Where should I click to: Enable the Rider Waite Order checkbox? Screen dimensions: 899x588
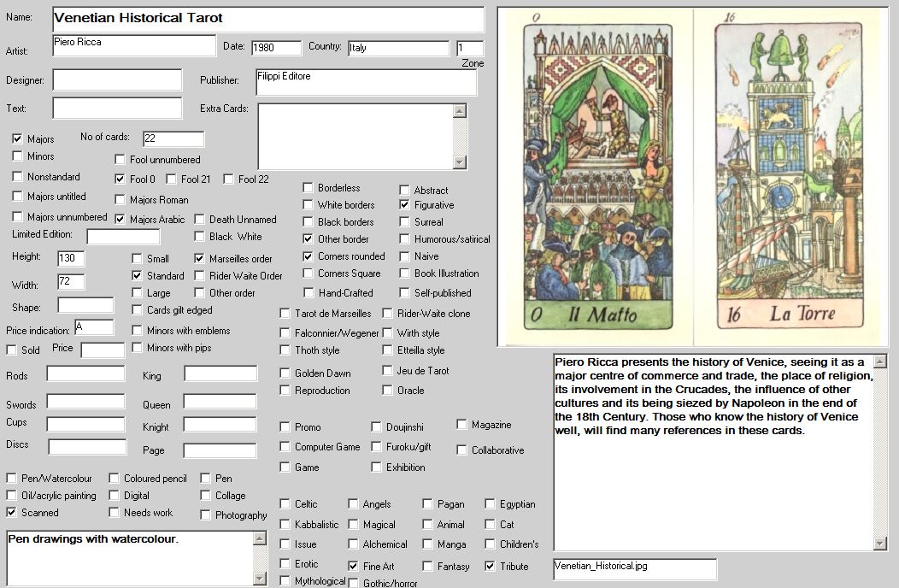tap(200, 275)
